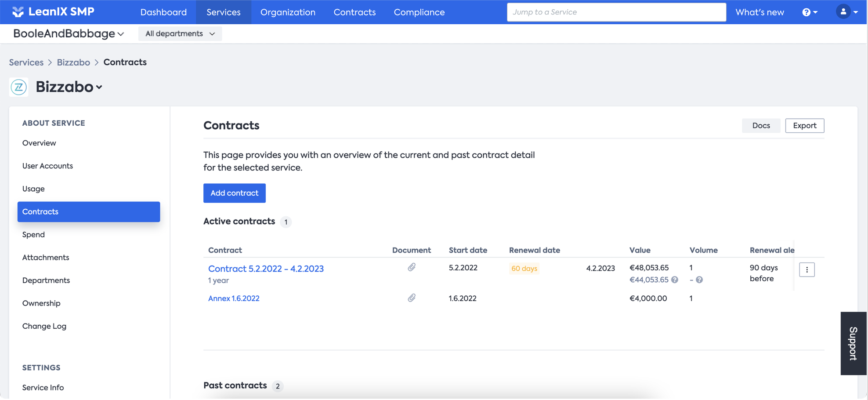Screen dimensions: 868x400
Task: Open the All departments filter dropdown
Action: 180,34
